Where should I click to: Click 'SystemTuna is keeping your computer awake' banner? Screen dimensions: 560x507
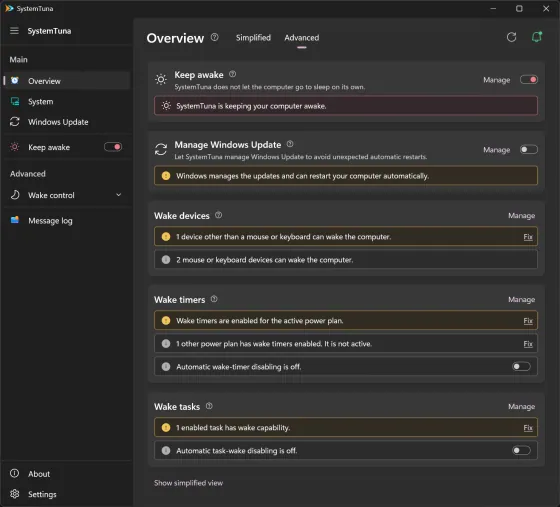click(x=346, y=106)
